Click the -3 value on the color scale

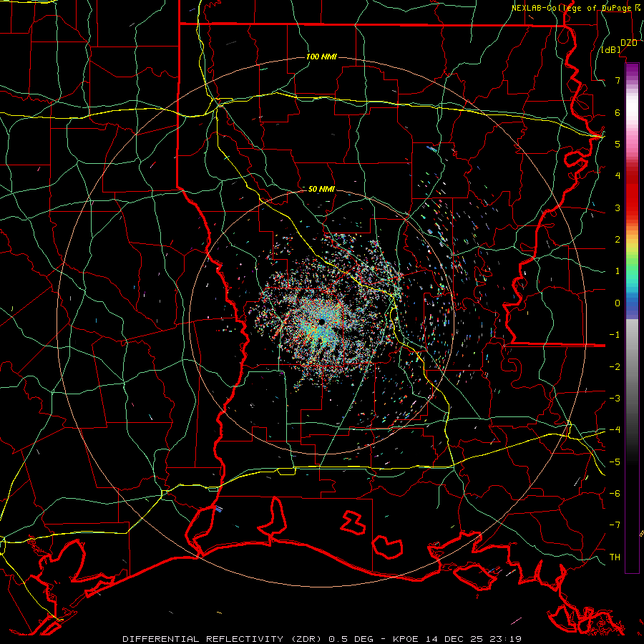615,399
